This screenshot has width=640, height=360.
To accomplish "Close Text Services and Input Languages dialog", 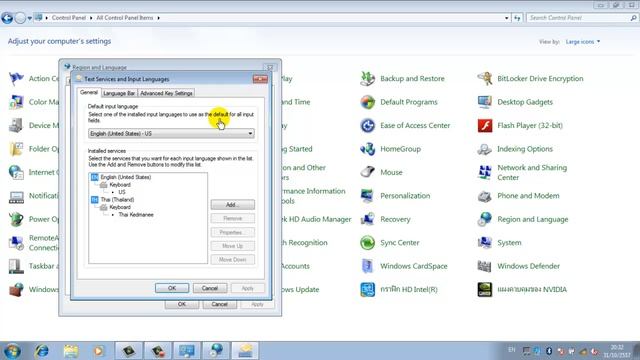I will click(x=260, y=79).
